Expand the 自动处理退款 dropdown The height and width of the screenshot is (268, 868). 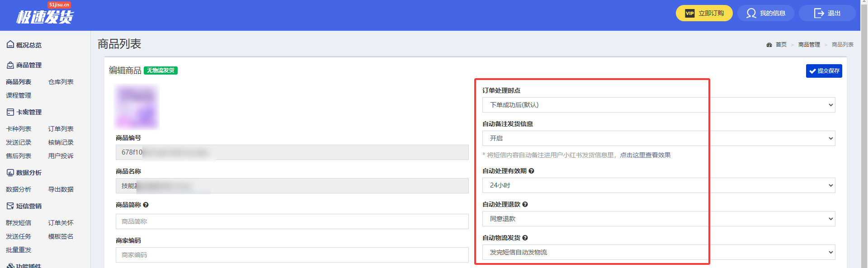tap(658, 219)
